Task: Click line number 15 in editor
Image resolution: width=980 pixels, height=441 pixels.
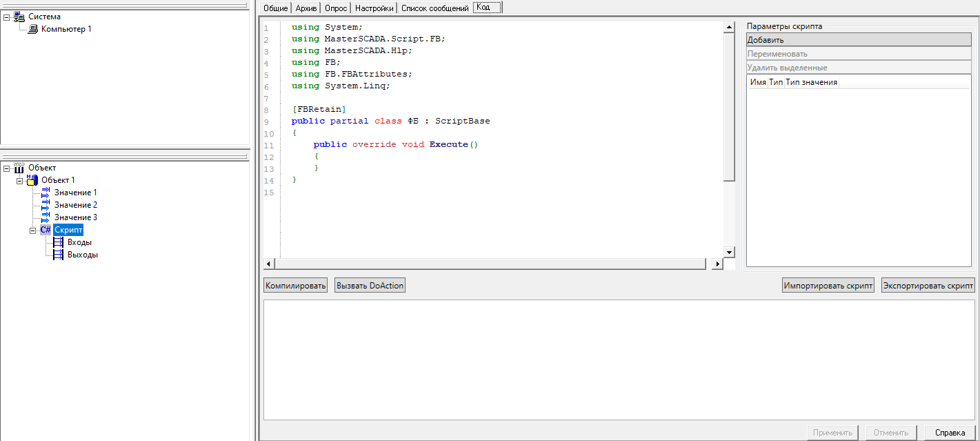Action: click(268, 193)
